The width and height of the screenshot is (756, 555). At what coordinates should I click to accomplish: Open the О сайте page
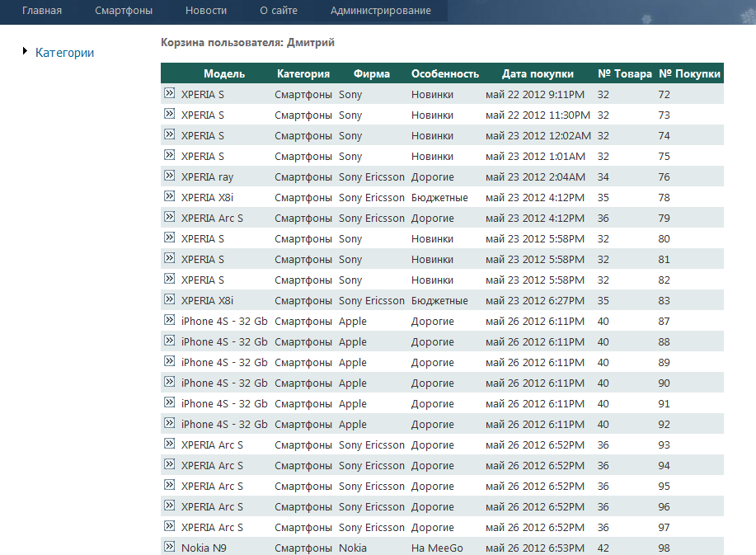(x=278, y=11)
